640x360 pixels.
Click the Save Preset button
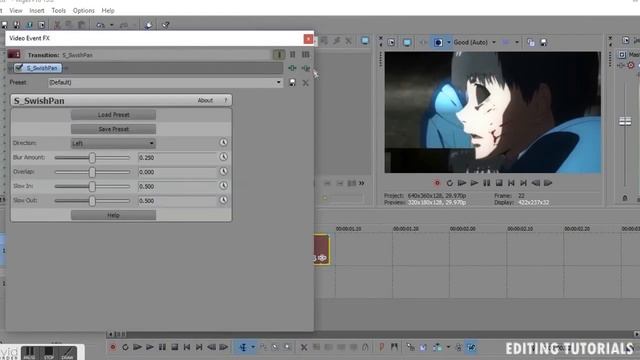113,129
